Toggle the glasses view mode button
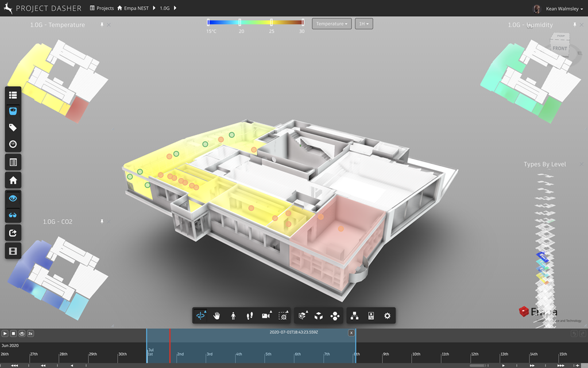This screenshot has width=588, height=368. coord(13,215)
